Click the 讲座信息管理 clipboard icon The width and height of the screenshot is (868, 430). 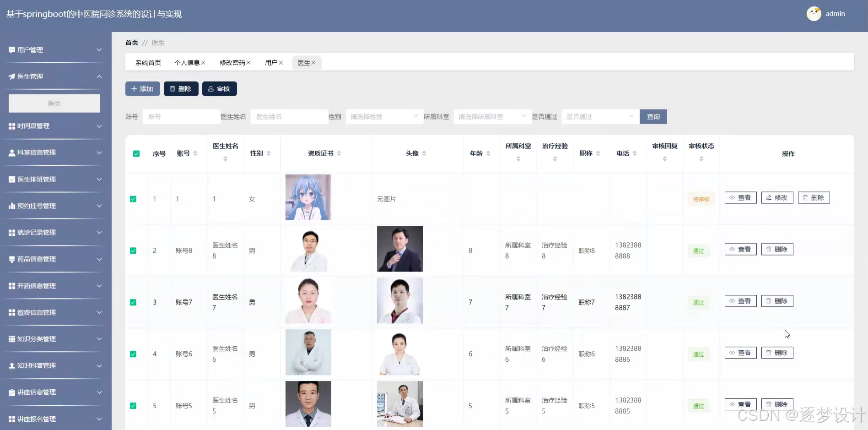pyautogui.click(x=12, y=392)
